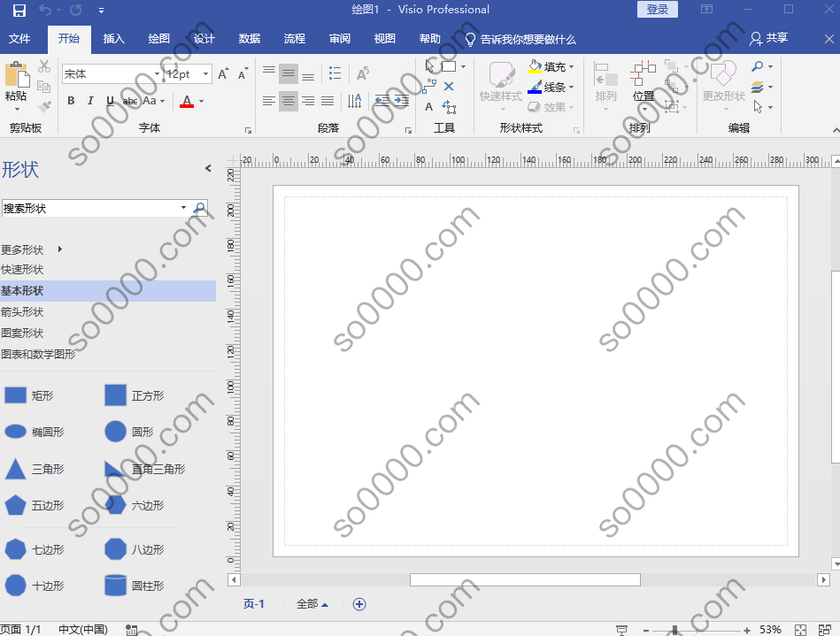
Task: Click the Paste clipboard icon
Action: pos(17,74)
